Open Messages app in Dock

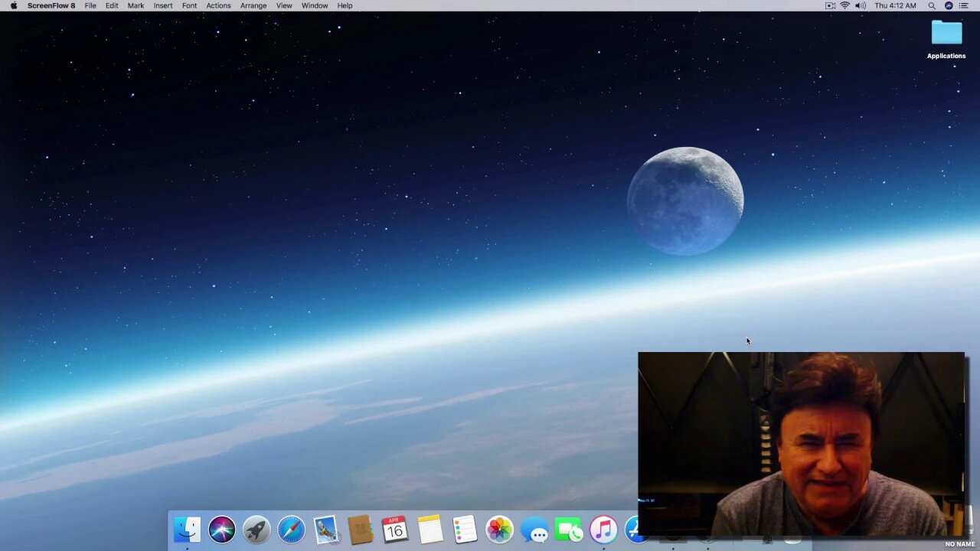point(534,530)
